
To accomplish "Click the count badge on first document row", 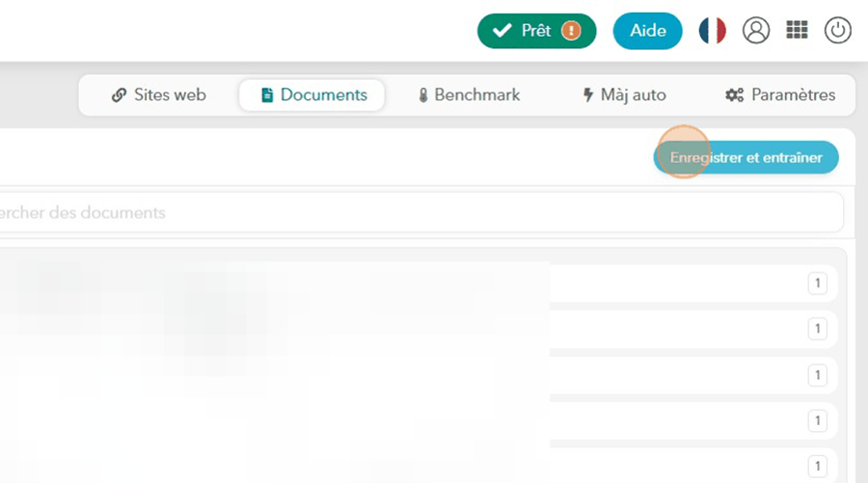I will (817, 283).
